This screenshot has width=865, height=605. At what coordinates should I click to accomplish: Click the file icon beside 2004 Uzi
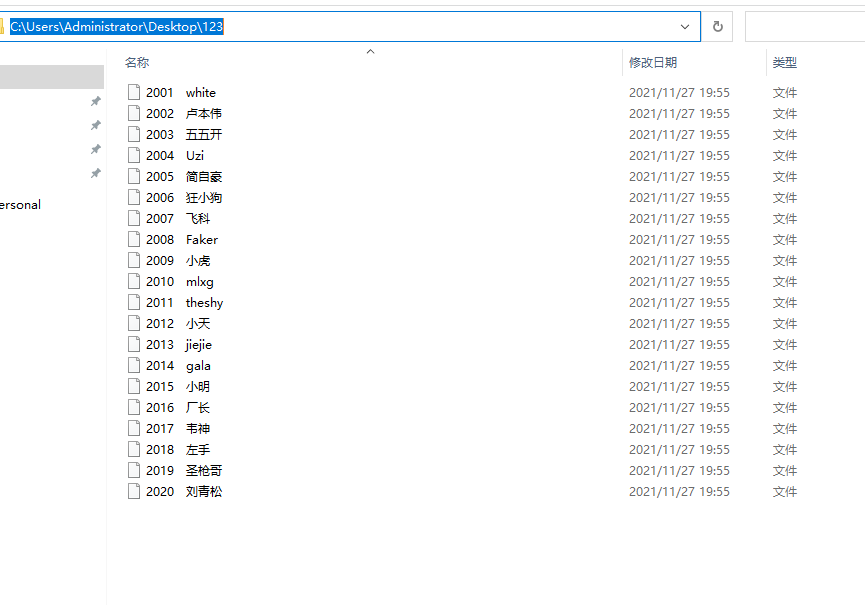pos(134,155)
